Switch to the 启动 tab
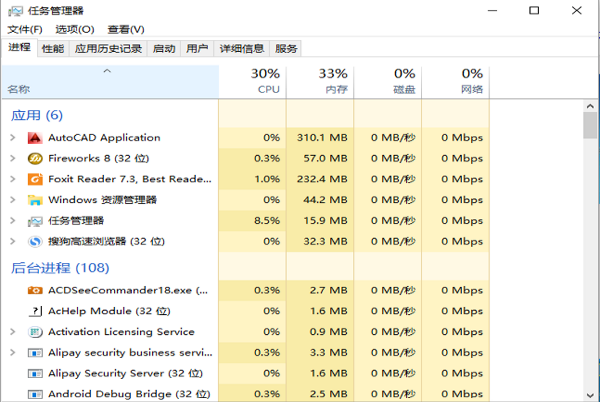 [x=164, y=48]
